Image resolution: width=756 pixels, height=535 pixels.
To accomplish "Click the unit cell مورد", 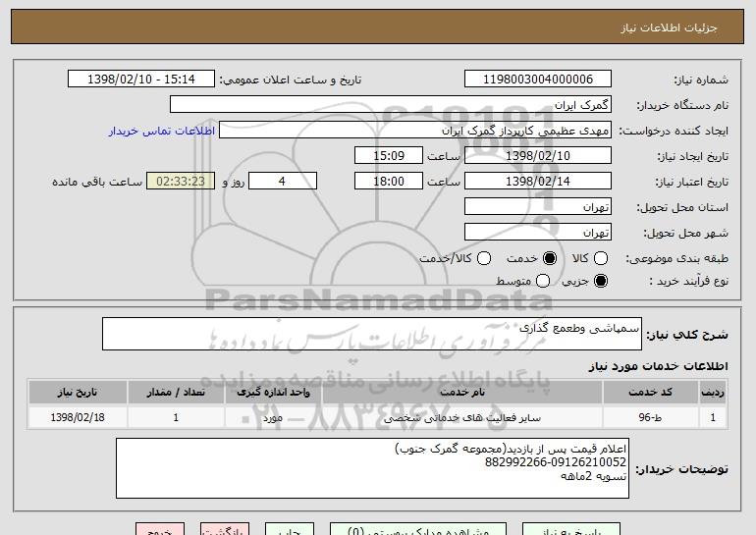I will tap(273, 417).
